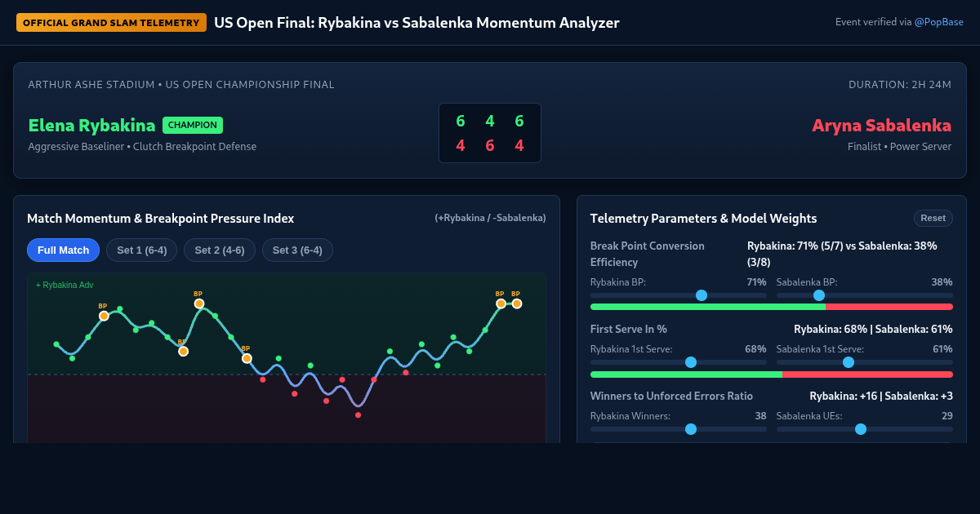Click Elena Rybakina's name
Image resolution: width=980 pixels, height=514 pixels.
(91, 126)
